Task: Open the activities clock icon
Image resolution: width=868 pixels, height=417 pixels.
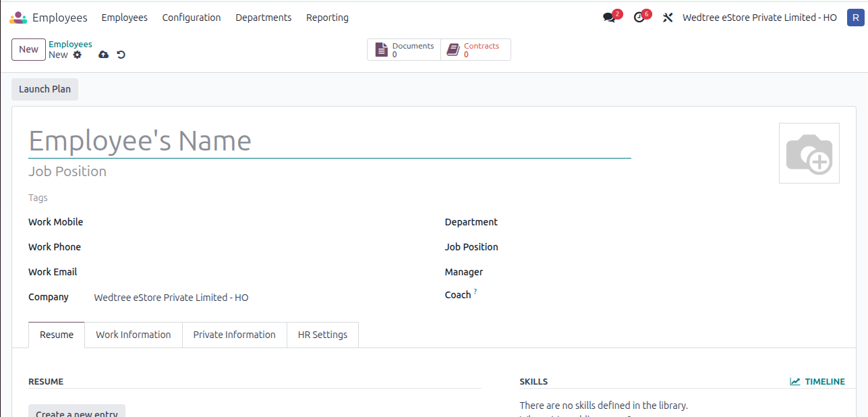Action: [639, 18]
